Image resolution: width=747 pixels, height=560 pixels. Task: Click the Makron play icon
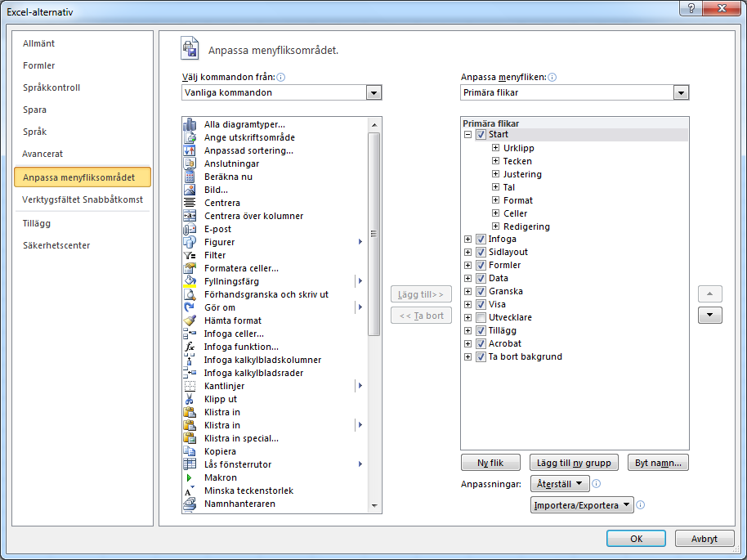coord(190,477)
